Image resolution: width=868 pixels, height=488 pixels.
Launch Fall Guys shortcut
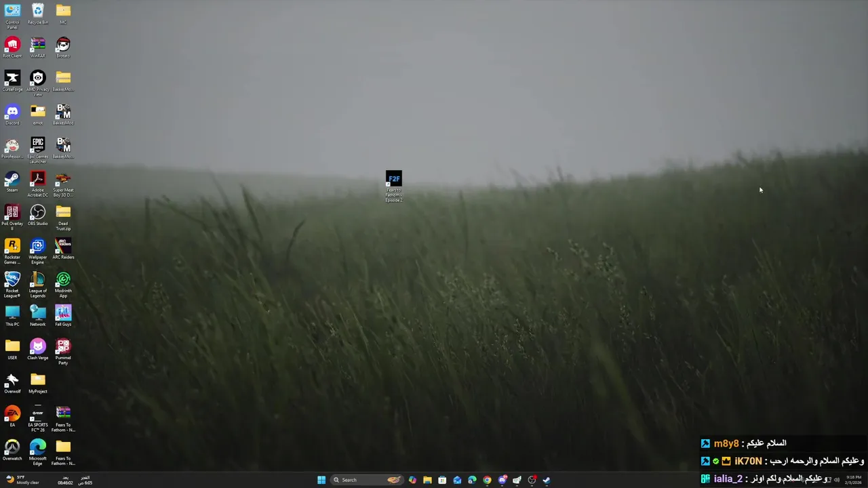point(63,316)
